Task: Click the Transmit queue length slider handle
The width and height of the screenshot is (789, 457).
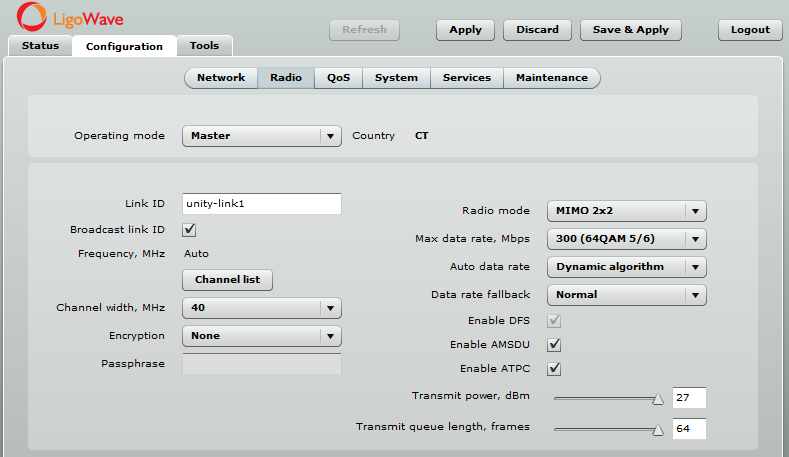Action: point(658,430)
